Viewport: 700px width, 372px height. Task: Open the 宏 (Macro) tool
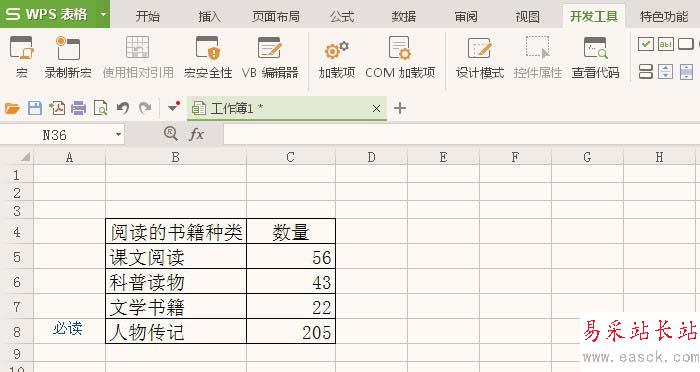tap(21, 58)
